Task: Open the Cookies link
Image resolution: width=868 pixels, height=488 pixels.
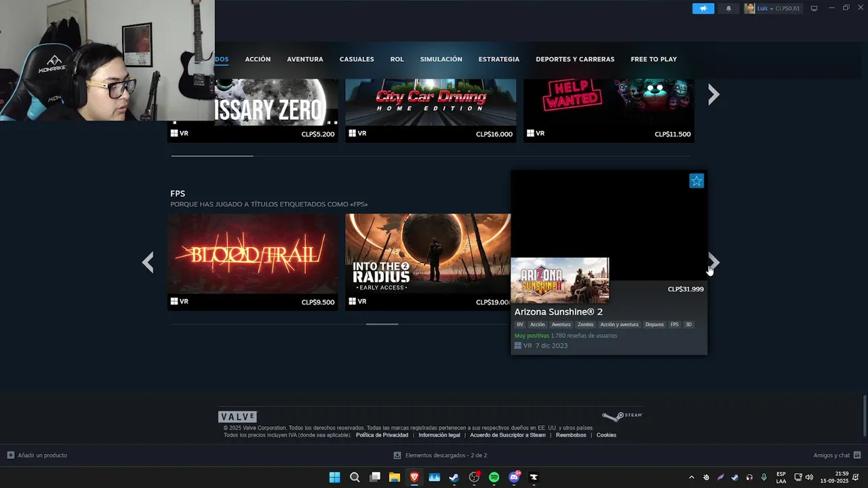Action: [606, 435]
